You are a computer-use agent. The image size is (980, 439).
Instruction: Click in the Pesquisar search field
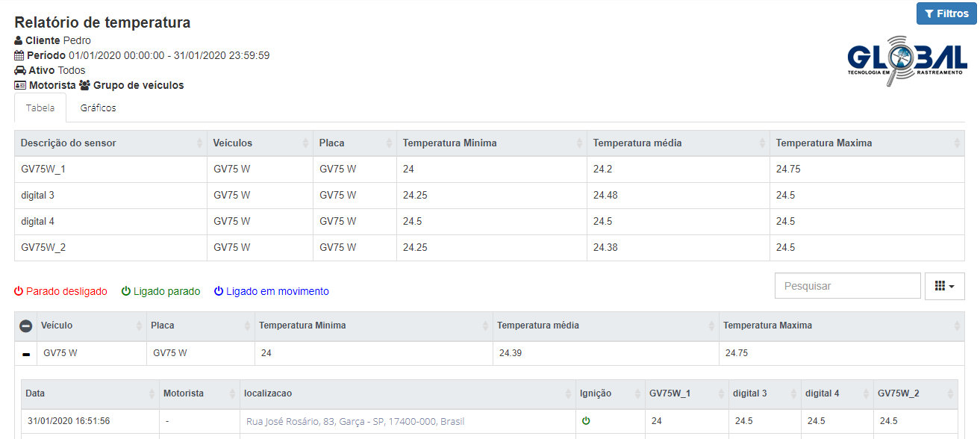847,286
